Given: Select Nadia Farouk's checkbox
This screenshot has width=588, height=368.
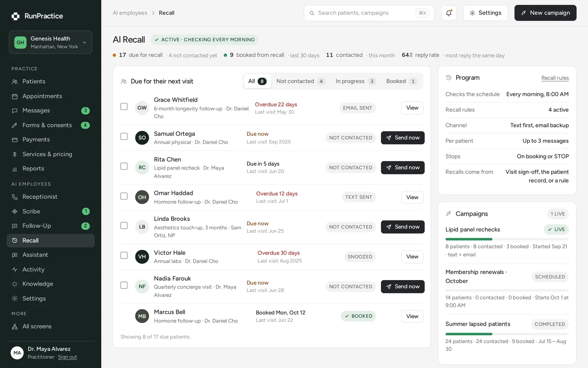Looking at the screenshot, I should 124,285.
